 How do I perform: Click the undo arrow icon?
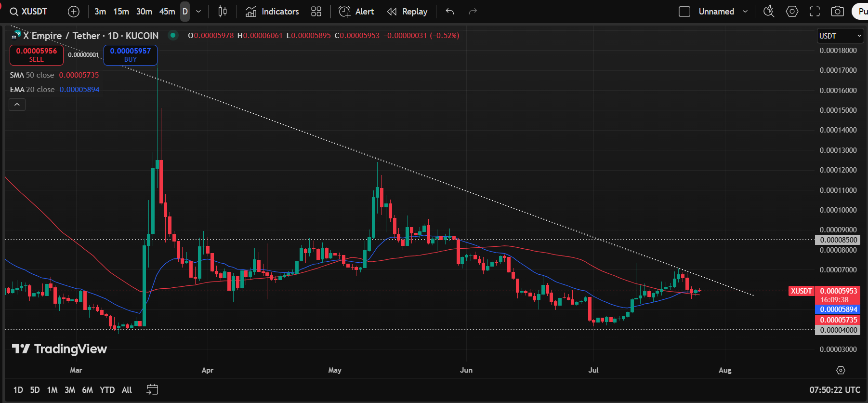(450, 12)
